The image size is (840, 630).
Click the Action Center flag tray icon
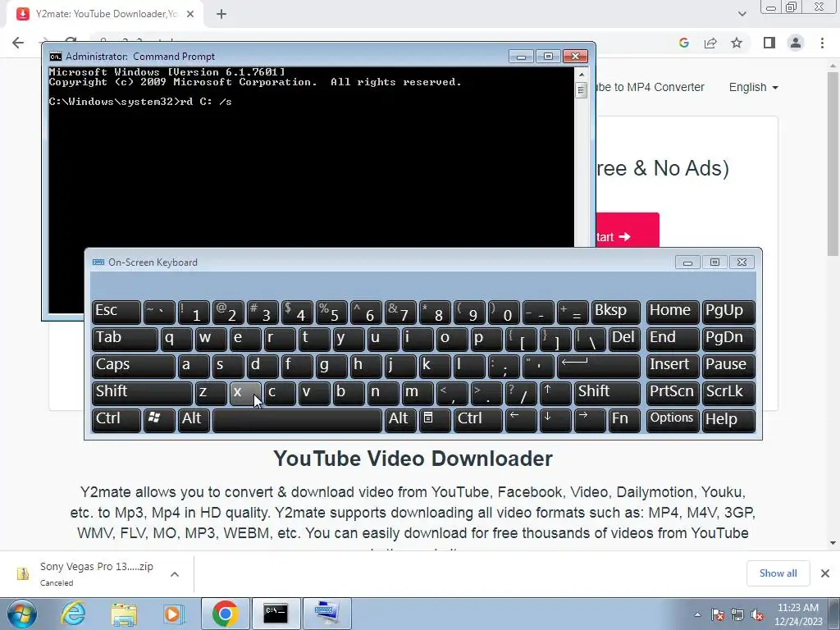pyautogui.click(x=718, y=614)
